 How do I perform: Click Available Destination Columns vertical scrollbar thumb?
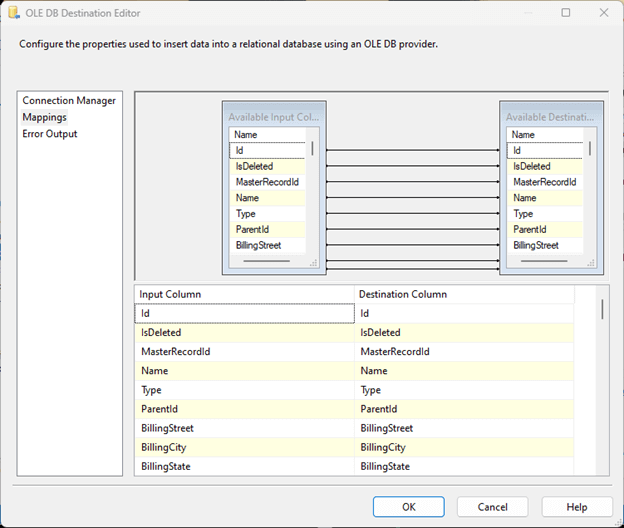click(x=590, y=148)
